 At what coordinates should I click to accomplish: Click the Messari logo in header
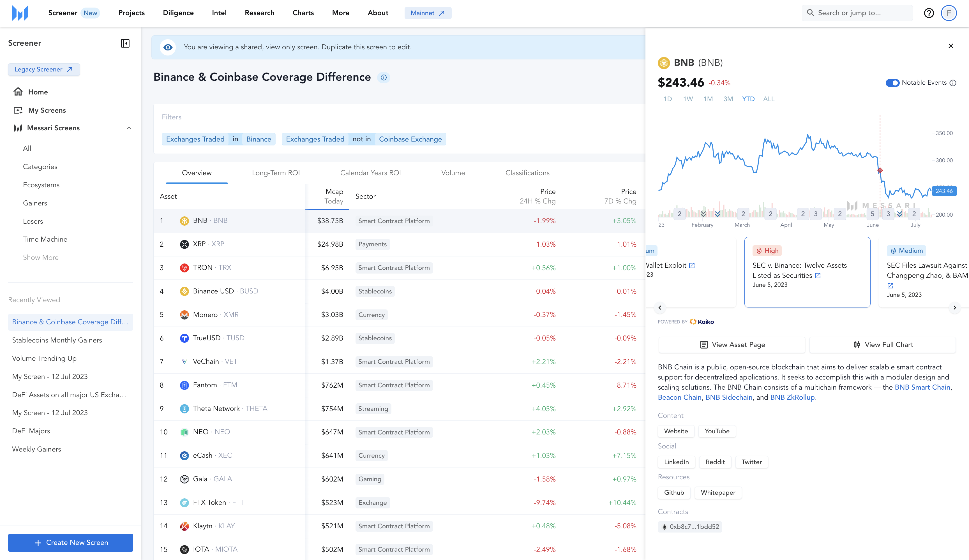20,13
